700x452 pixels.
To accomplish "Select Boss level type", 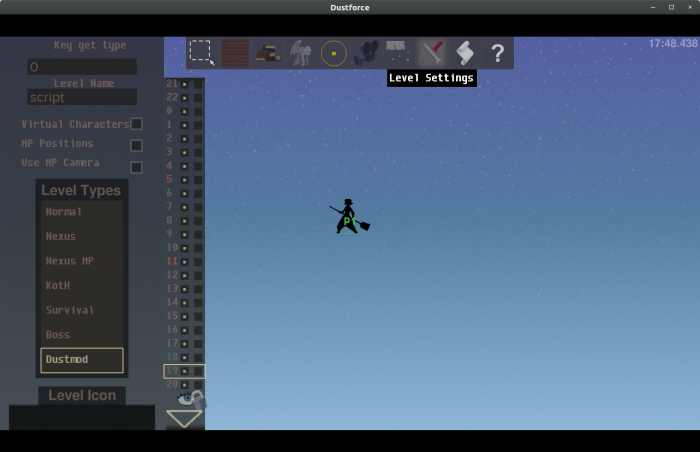I will point(82,335).
